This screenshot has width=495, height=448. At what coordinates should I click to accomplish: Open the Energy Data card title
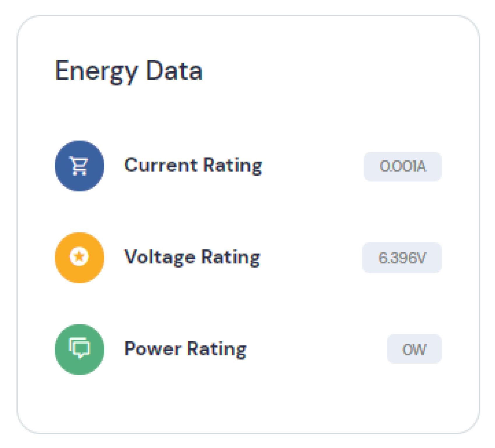(x=128, y=71)
